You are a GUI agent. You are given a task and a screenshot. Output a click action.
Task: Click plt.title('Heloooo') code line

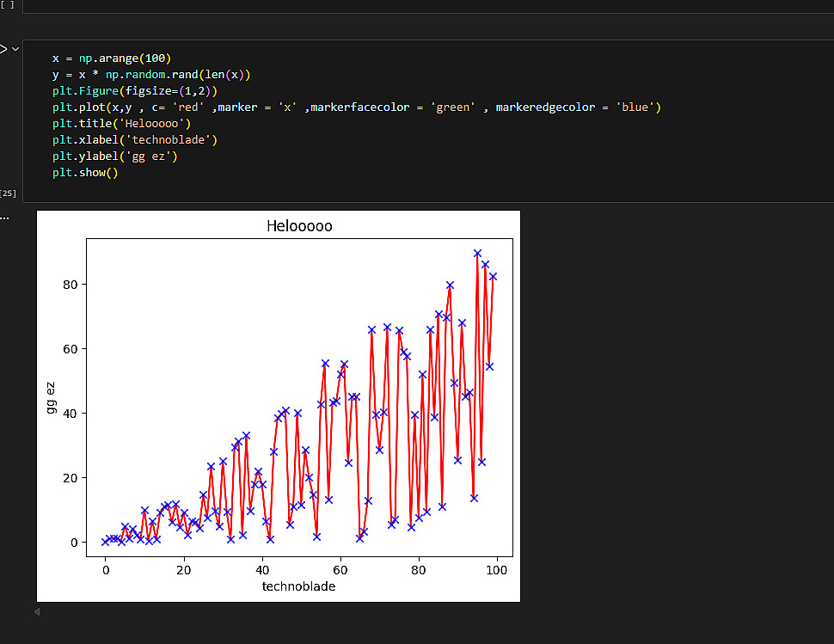[x=121, y=124]
